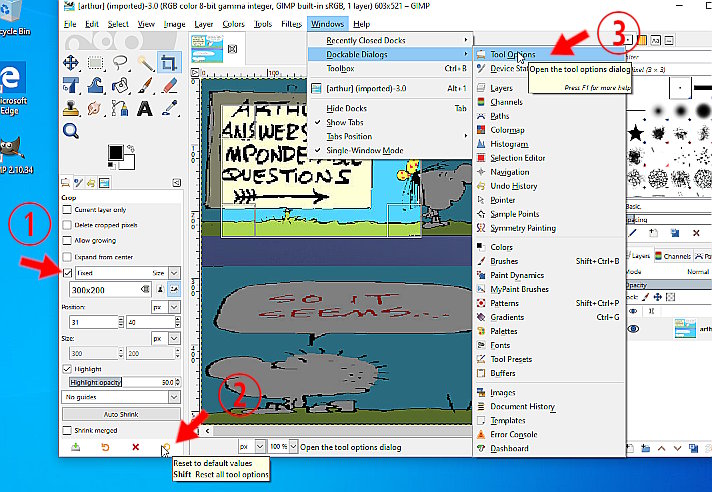Select the Free Select lasso tool
712x492 pixels.
[120, 63]
